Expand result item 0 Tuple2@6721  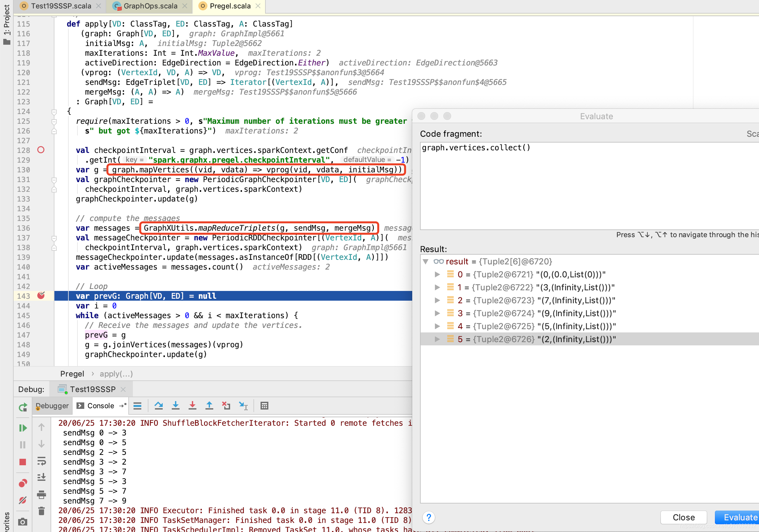[437, 275]
